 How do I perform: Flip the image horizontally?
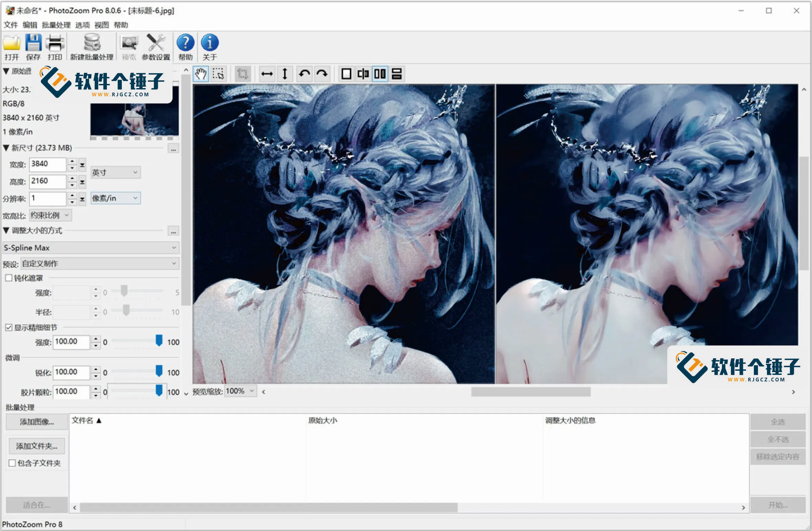pos(267,74)
